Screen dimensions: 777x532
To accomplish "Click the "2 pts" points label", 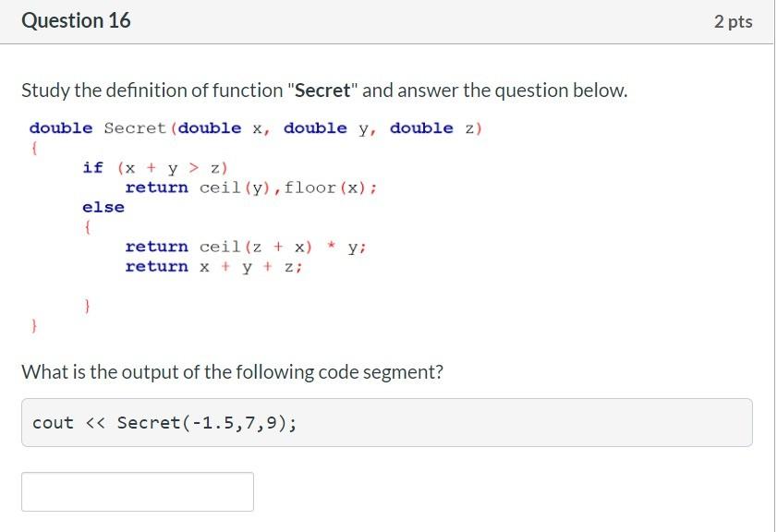I will click(x=733, y=21).
